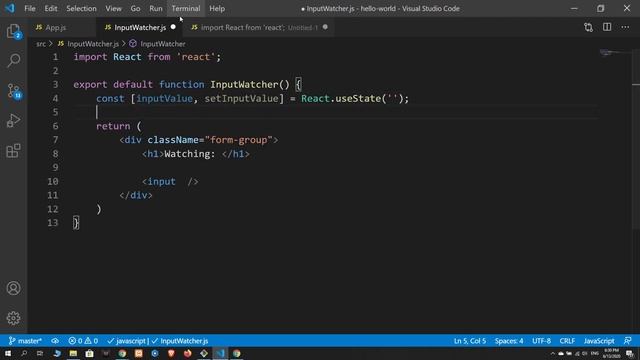Click the Ln 5, Col 5 indicator
This screenshot has height=360, width=640.
pos(470,341)
